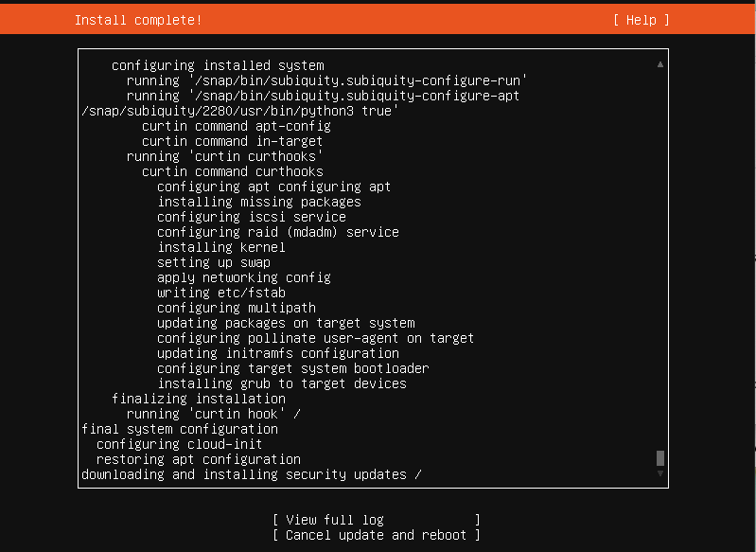Click the 'restoring apt configuration' log line

(x=198, y=459)
